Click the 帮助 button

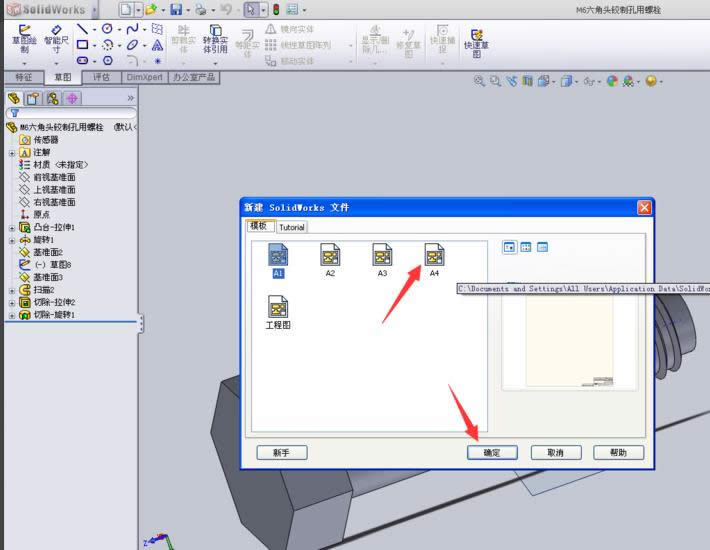coord(618,452)
